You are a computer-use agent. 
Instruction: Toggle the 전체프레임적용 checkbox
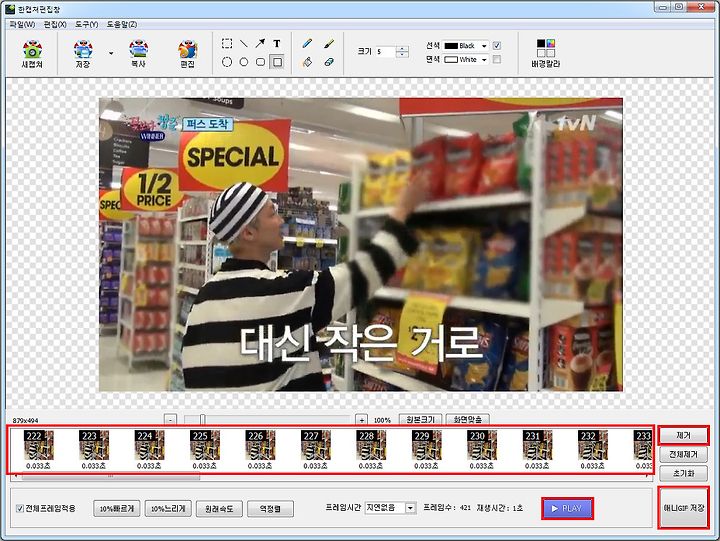tap(20, 508)
